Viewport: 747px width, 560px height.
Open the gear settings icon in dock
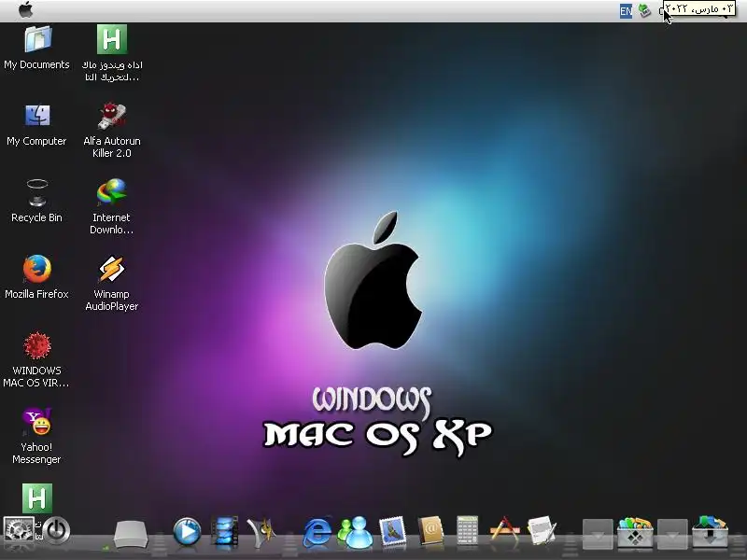pos(19,530)
